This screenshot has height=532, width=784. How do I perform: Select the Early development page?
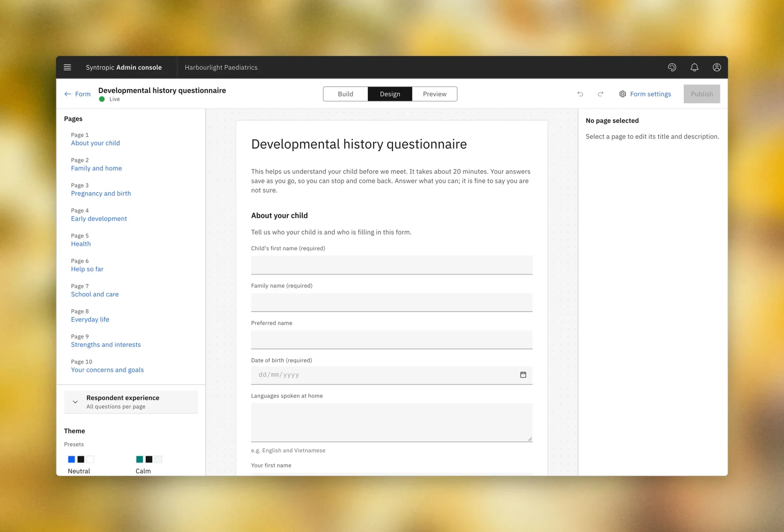pyautogui.click(x=99, y=218)
